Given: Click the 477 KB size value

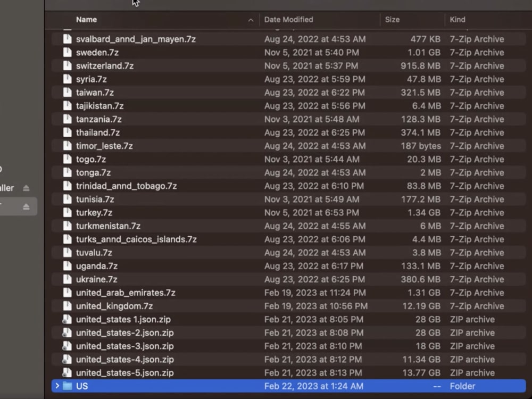Looking at the screenshot, I should click(x=426, y=39).
